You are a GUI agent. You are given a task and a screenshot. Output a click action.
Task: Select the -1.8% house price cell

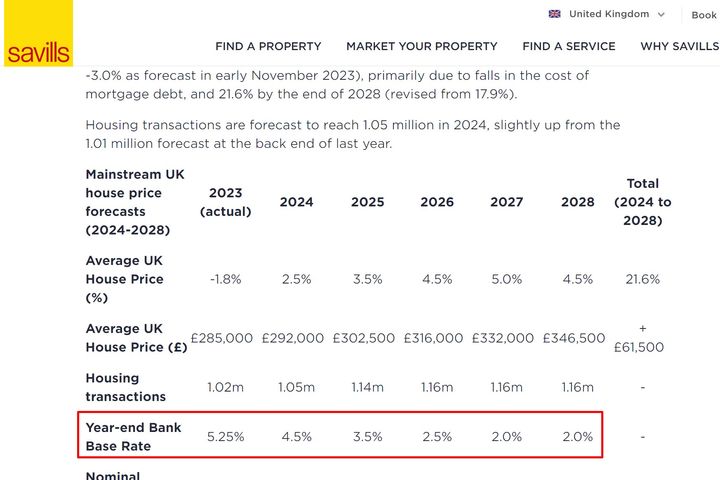tap(225, 279)
